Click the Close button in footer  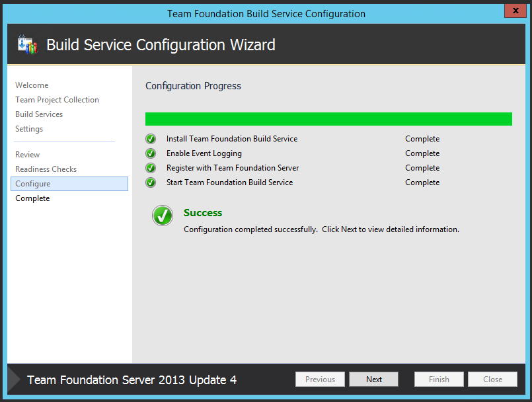point(492,380)
